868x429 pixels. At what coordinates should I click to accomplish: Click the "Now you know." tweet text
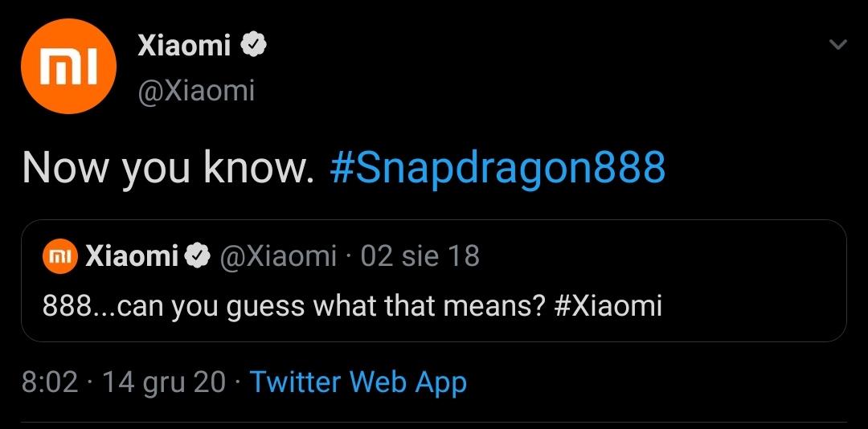pyautogui.click(x=168, y=169)
